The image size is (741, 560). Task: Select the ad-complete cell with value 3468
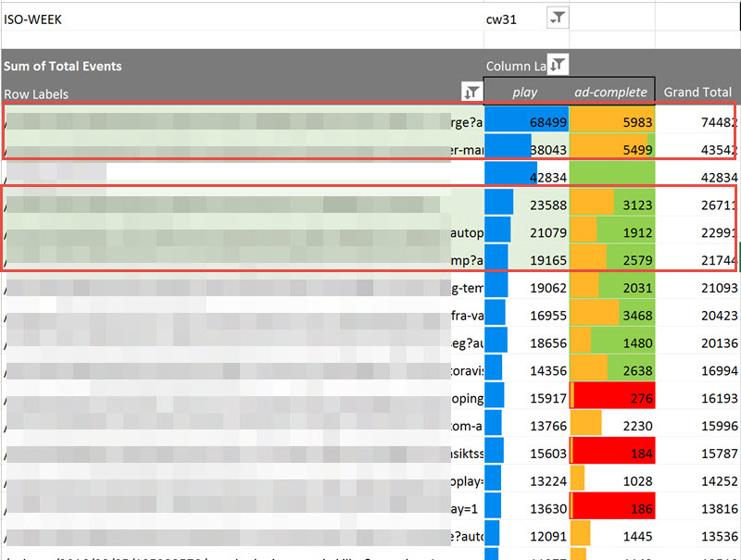click(x=611, y=315)
